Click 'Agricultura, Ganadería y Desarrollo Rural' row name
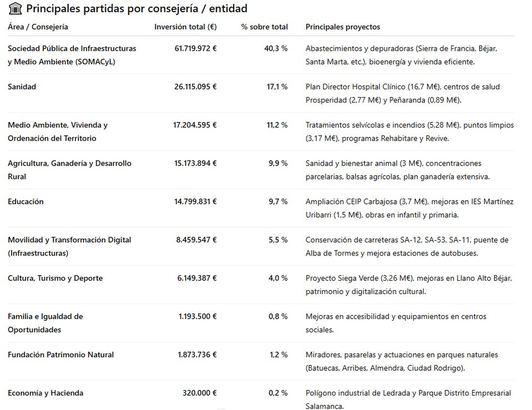Screen dimensions: 532x410 pos(69,170)
